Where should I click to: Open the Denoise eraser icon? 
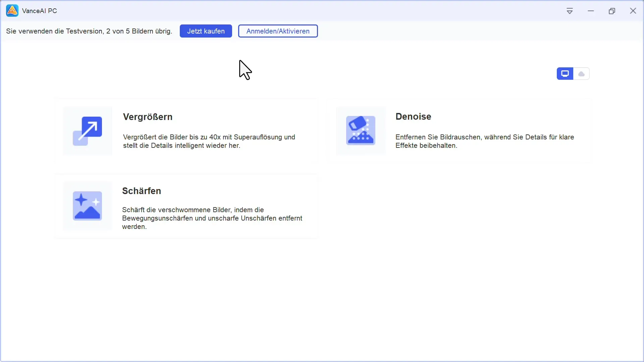[361, 131]
